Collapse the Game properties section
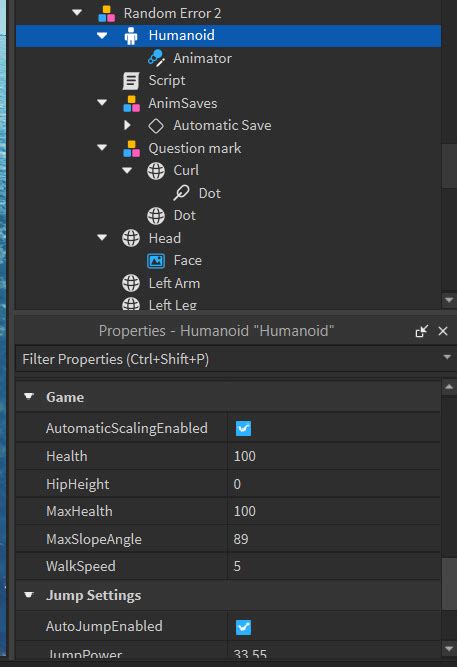Screen dimensions: 457x667 click(29, 396)
